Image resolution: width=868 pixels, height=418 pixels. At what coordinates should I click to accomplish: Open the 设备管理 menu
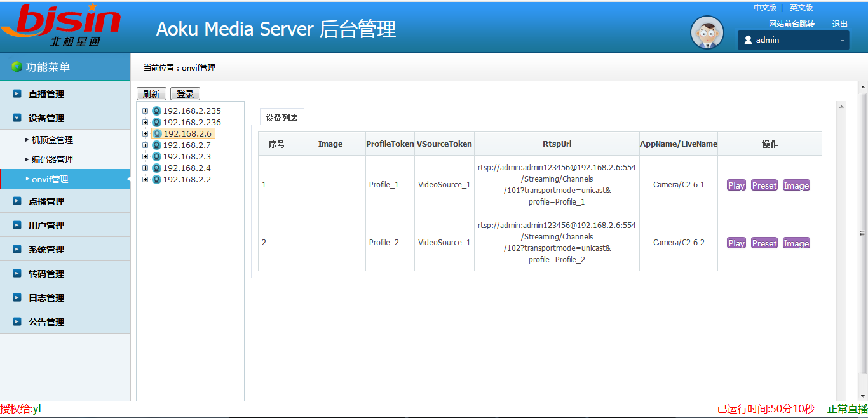pos(65,118)
